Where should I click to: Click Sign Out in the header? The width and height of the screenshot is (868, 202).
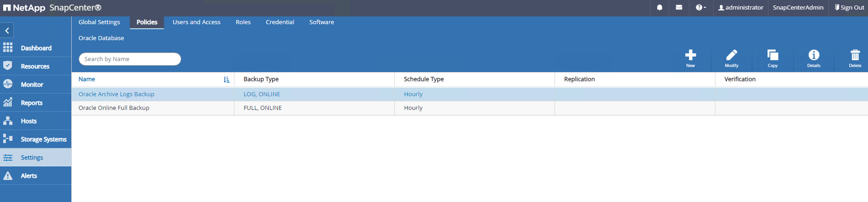click(x=849, y=8)
